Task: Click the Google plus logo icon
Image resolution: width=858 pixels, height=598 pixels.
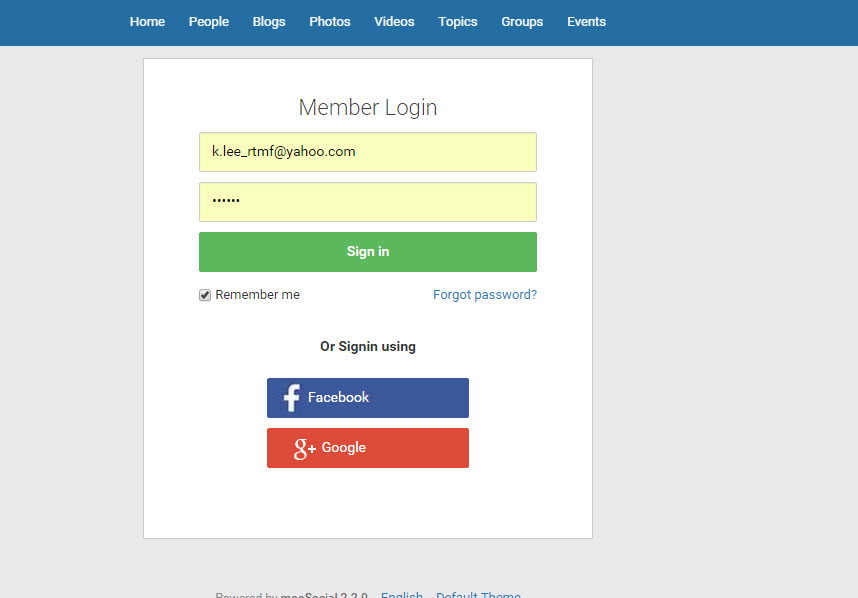Action: click(304, 449)
